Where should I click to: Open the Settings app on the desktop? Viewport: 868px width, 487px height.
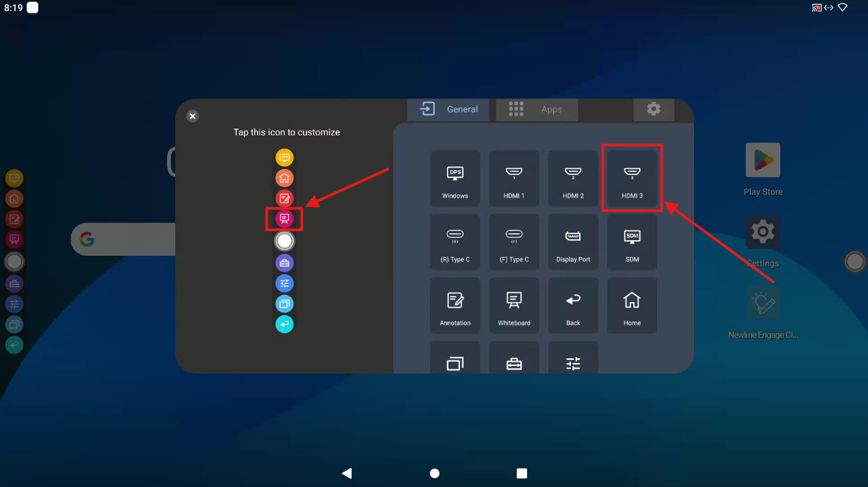coord(763,241)
